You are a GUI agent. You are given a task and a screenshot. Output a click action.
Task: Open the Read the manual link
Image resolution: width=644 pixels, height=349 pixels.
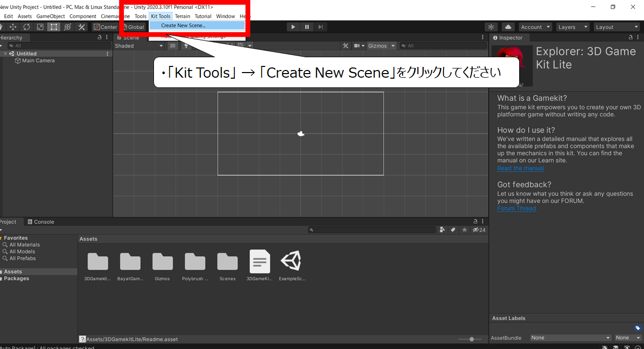coord(521,168)
